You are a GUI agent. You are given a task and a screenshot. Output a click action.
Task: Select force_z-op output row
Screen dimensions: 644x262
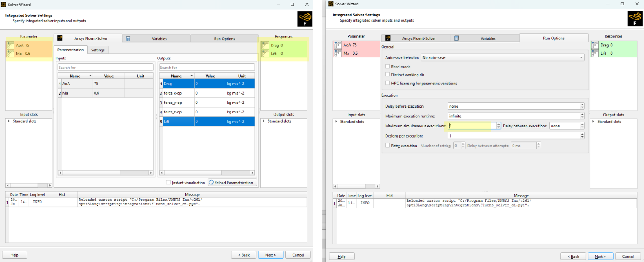[207, 112]
